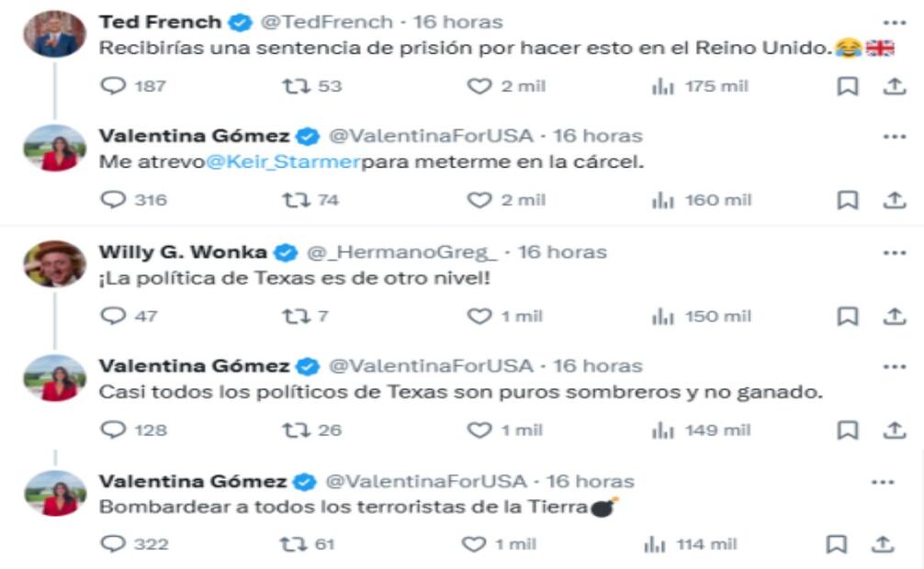Open more options on Ted French's tweet

[x=894, y=21]
